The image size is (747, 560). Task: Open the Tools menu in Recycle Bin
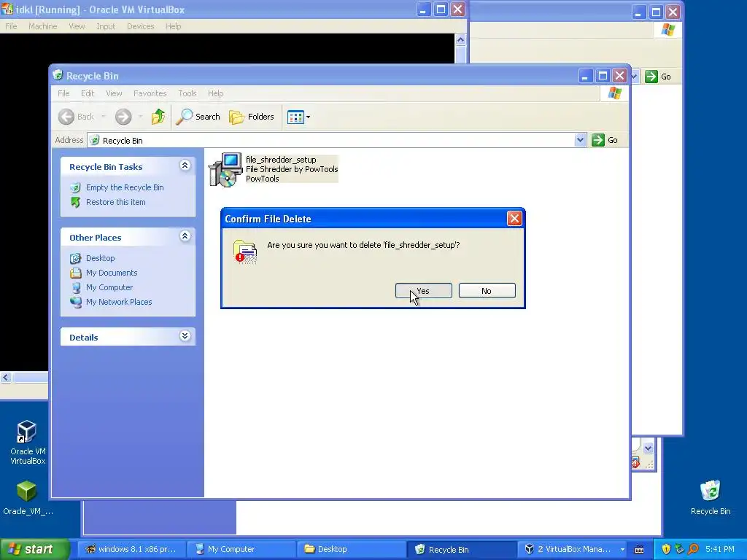[187, 93]
